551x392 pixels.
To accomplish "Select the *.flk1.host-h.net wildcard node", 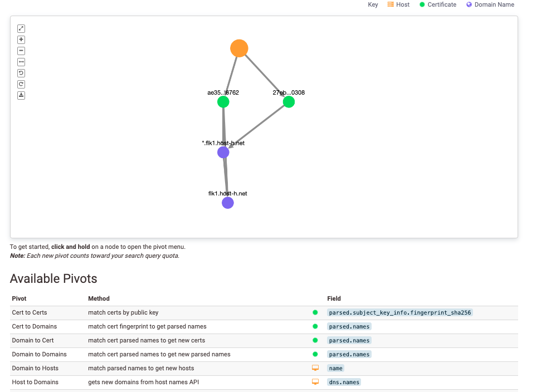I will pyautogui.click(x=223, y=152).
